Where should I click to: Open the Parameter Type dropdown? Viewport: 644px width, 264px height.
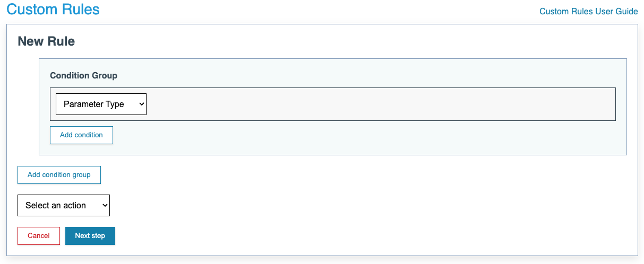pos(100,104)
